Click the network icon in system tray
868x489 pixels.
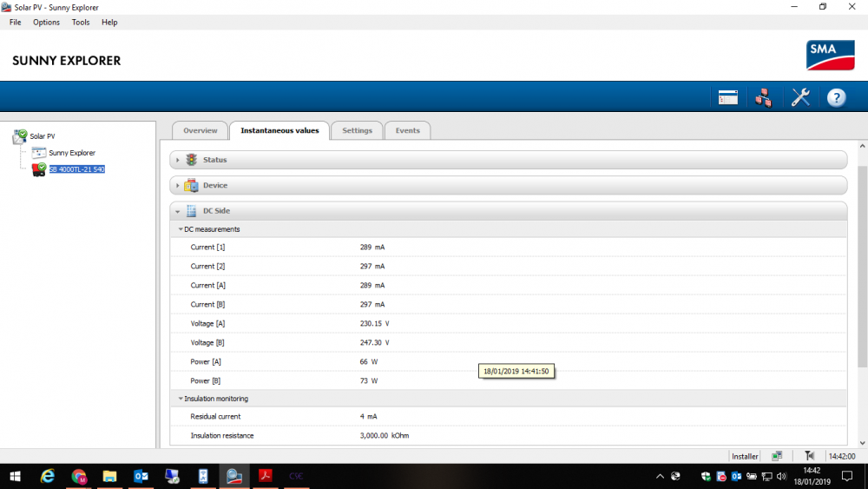[x=766, y=476]
